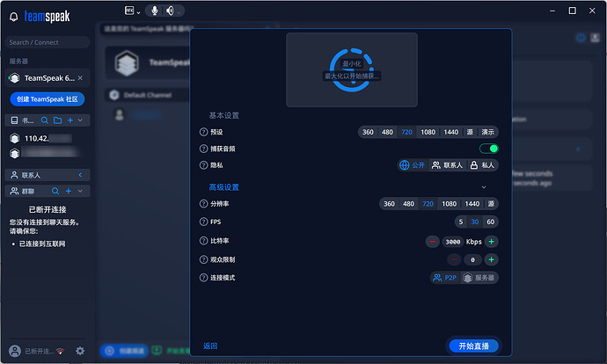Click the green screen share icon
The image size is (607, 364).
[x=157, y=351]
